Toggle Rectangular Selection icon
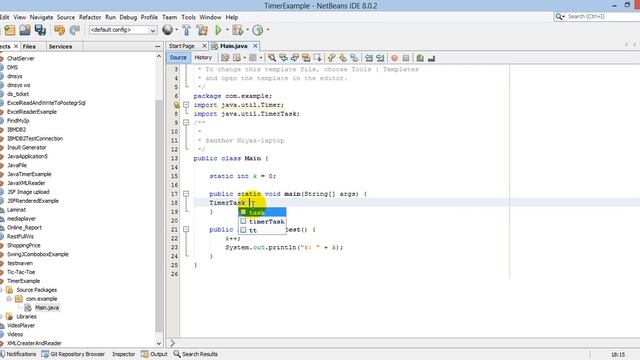This screenshot has width=640, height=360. pyautogui.click(x=317, y=58)
